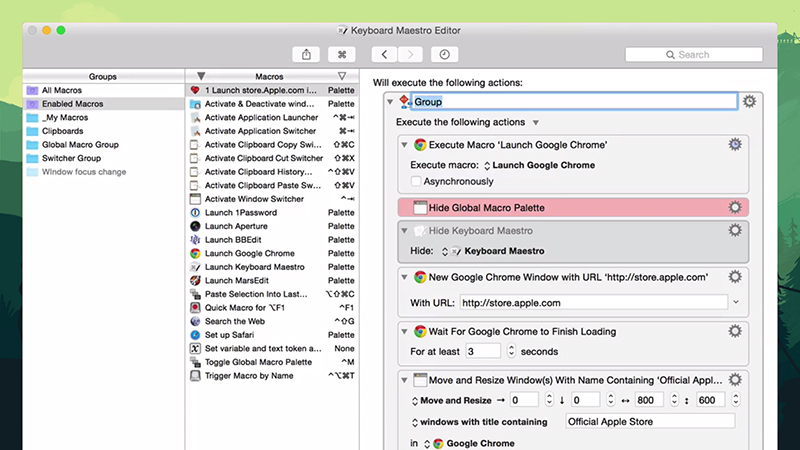The image size is (800, 450).
Task: Click the Launch Aperture macro icon
Action: click(195, 226)
